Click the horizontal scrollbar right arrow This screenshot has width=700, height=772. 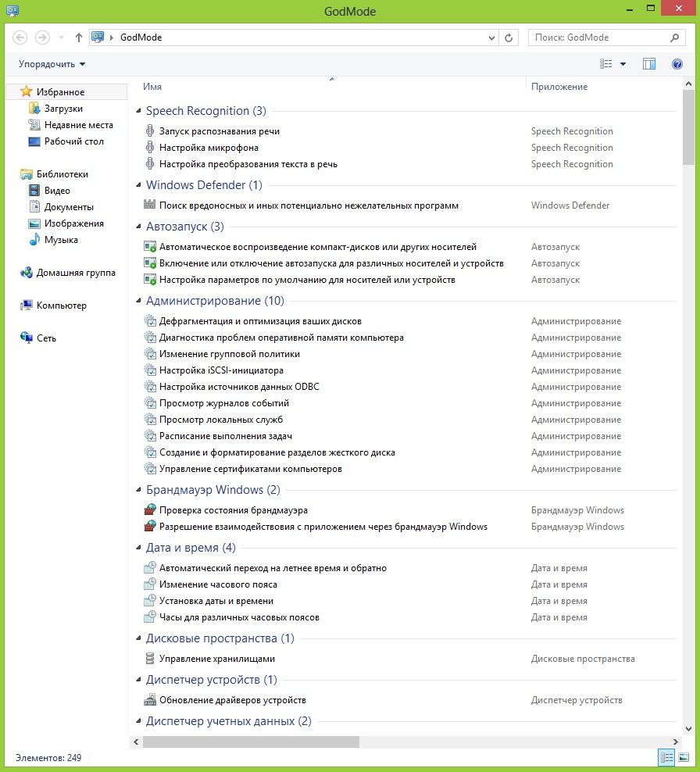click(675, 742)
